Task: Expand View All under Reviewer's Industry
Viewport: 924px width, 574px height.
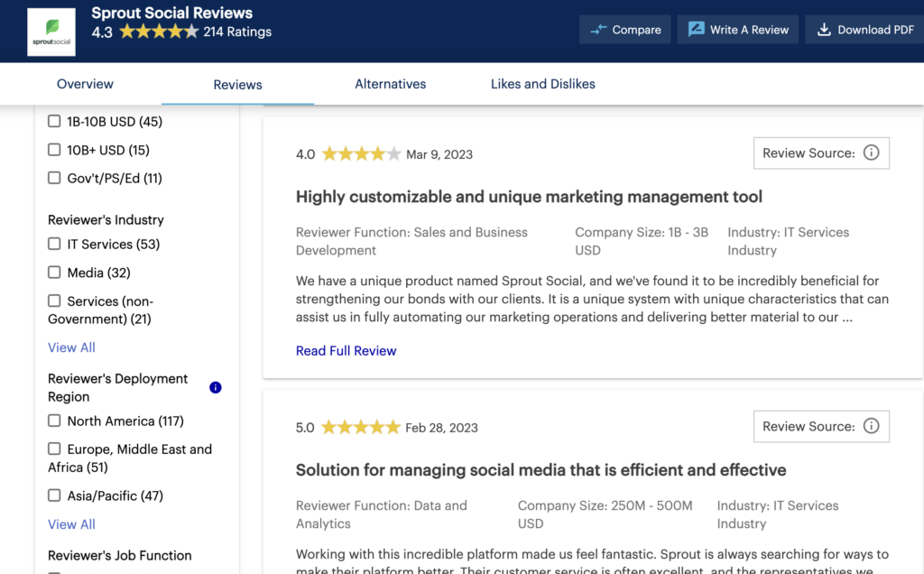Action: point(71,347)
